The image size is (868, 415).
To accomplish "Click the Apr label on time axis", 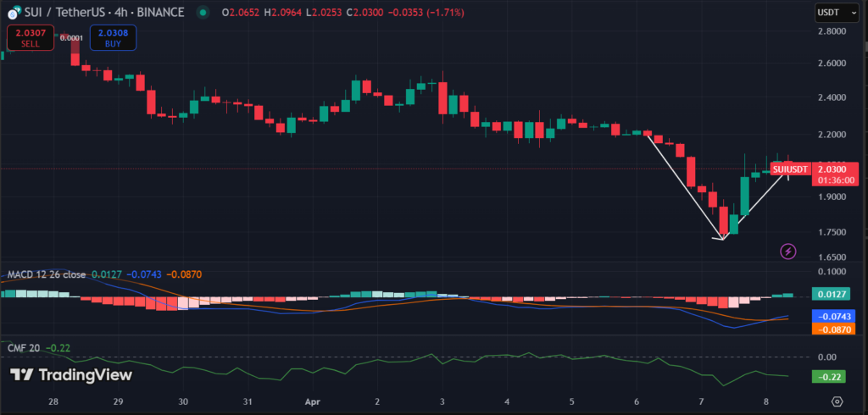I will [x=312, y=401].
